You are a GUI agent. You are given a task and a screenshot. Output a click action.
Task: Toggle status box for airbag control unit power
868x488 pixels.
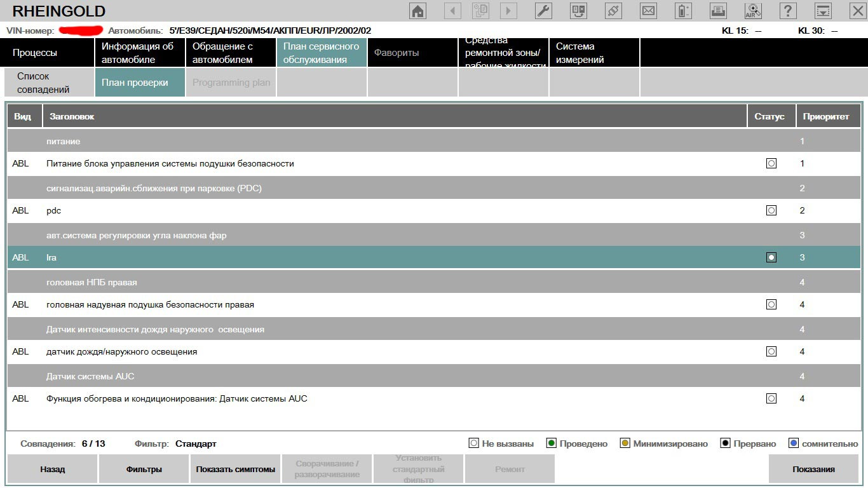pyautogui.click(x=771, y=163)
